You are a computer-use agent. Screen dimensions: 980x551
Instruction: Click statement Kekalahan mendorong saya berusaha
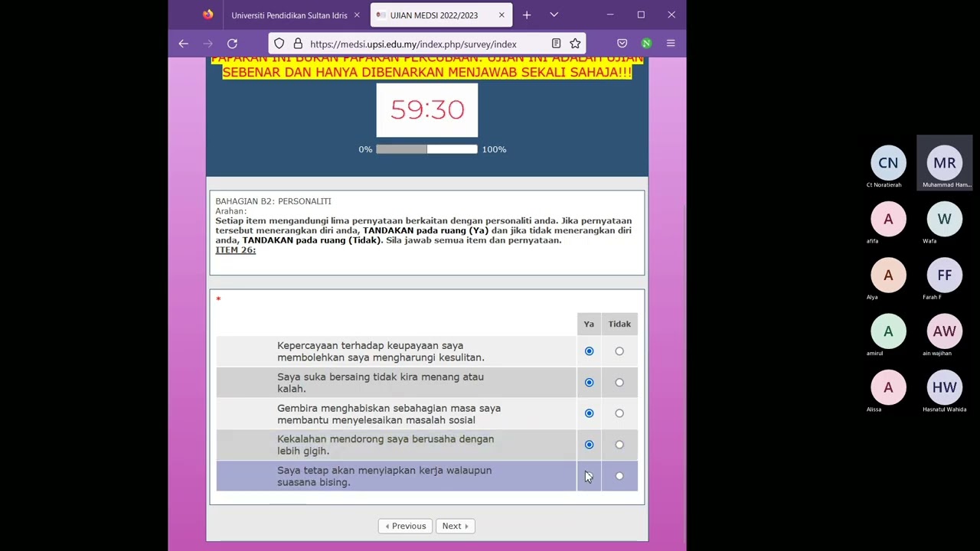(x=385, y=445)
